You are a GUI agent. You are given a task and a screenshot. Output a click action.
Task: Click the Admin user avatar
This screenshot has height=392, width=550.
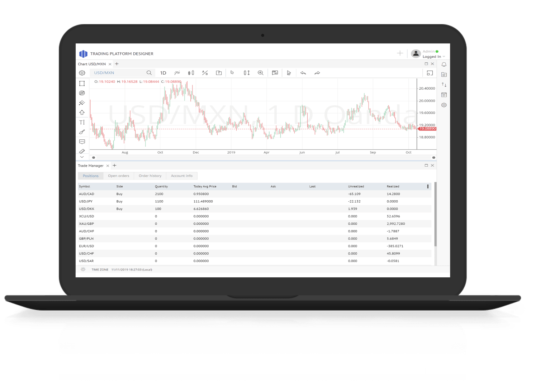pos(416,54)
